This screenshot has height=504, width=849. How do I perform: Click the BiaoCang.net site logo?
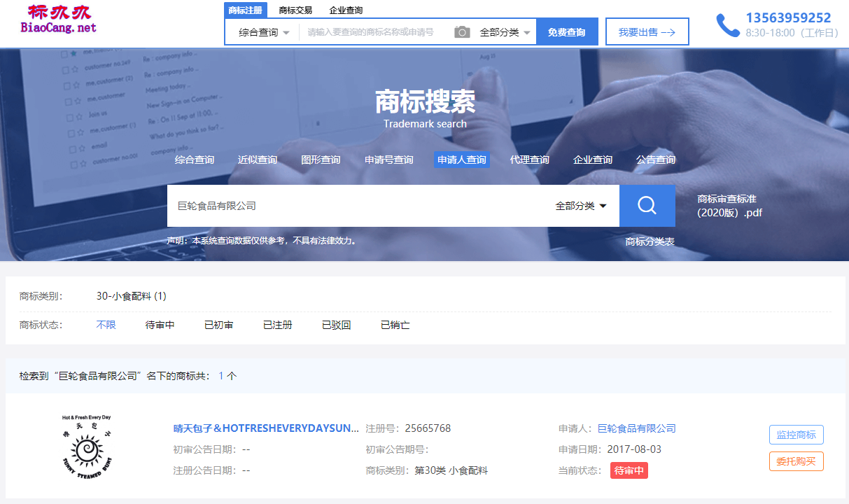point(59,20)
